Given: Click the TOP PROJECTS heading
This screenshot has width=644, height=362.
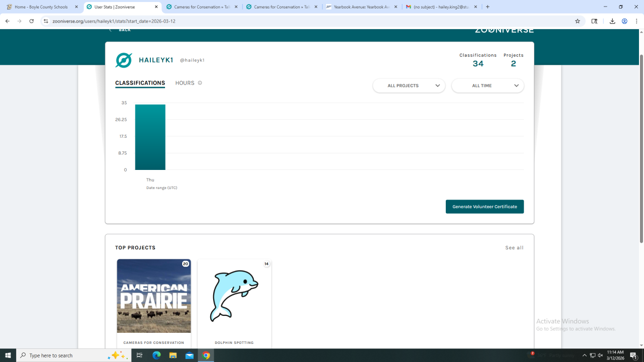Looking at the screenshot, I should pos(135,248).
